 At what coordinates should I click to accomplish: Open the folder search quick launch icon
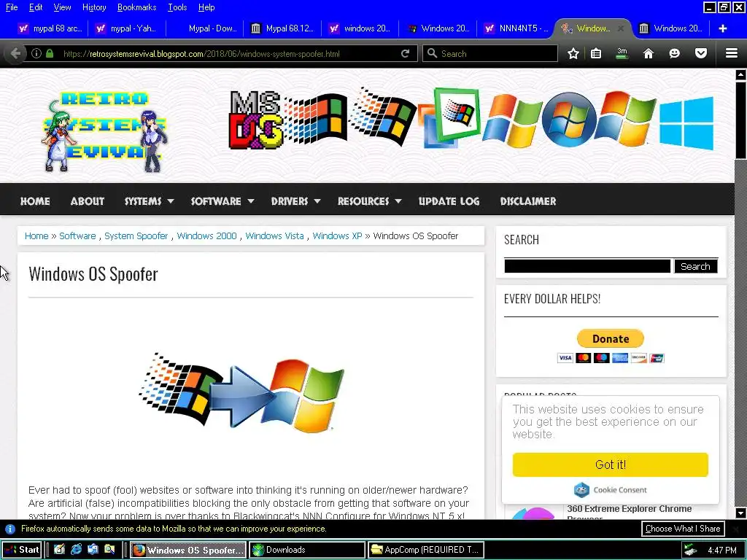click(109, 550)
